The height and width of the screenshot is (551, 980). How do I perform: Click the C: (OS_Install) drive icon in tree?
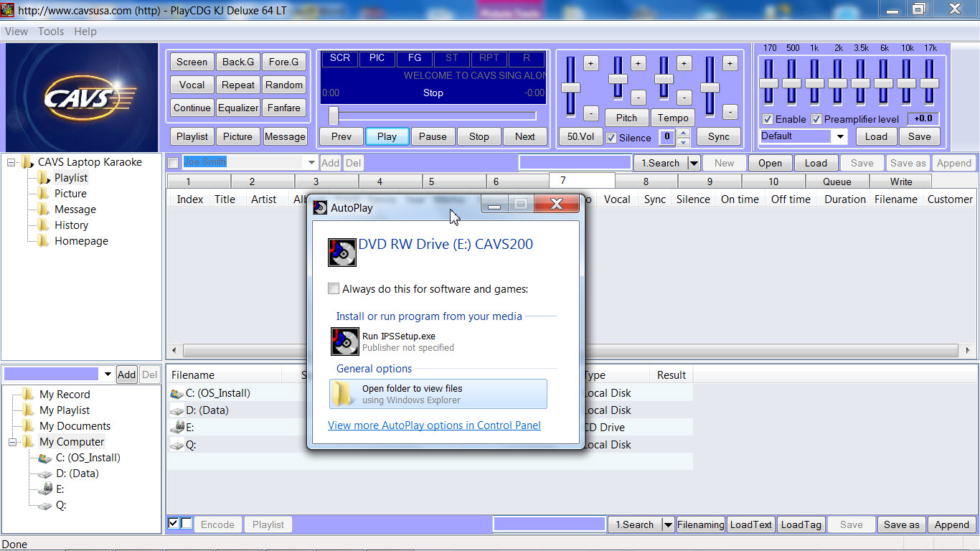click(45, 458)
